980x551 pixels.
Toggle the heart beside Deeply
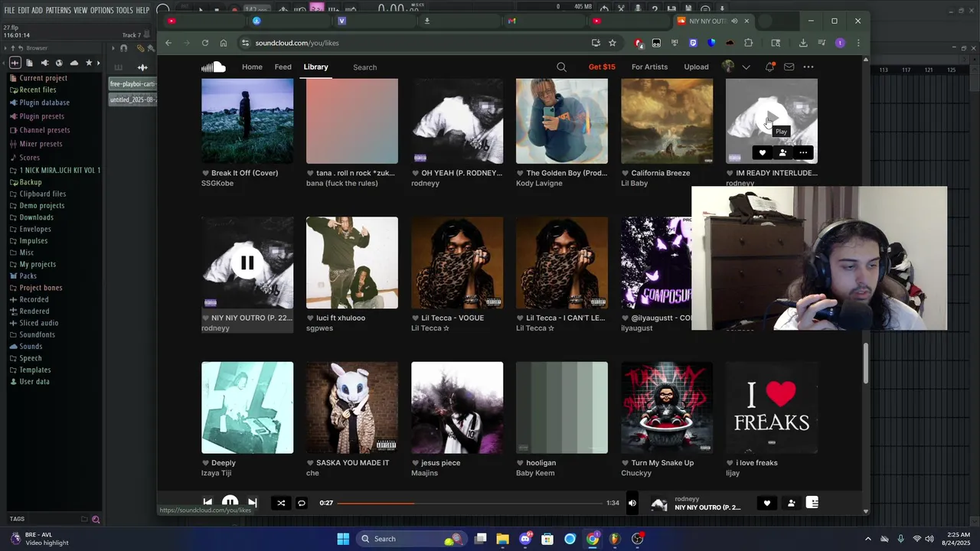click(205, 463)
